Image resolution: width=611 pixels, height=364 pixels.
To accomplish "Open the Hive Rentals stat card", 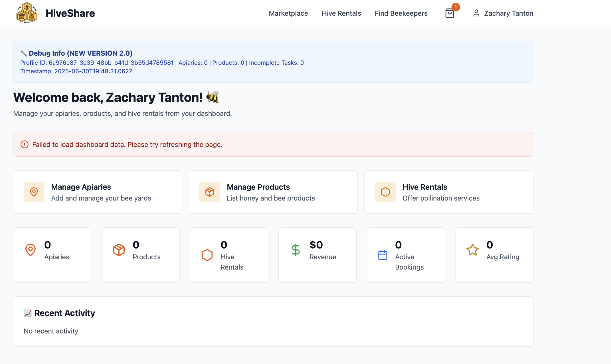I will point(229,255).
